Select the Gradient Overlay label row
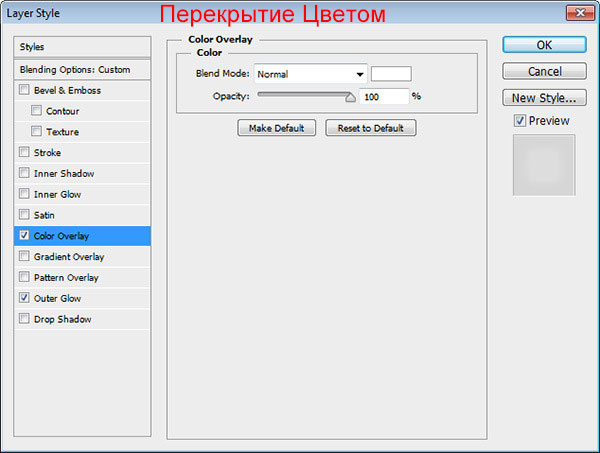The height and width of the screenshot is (453, 600). [82, 256]
